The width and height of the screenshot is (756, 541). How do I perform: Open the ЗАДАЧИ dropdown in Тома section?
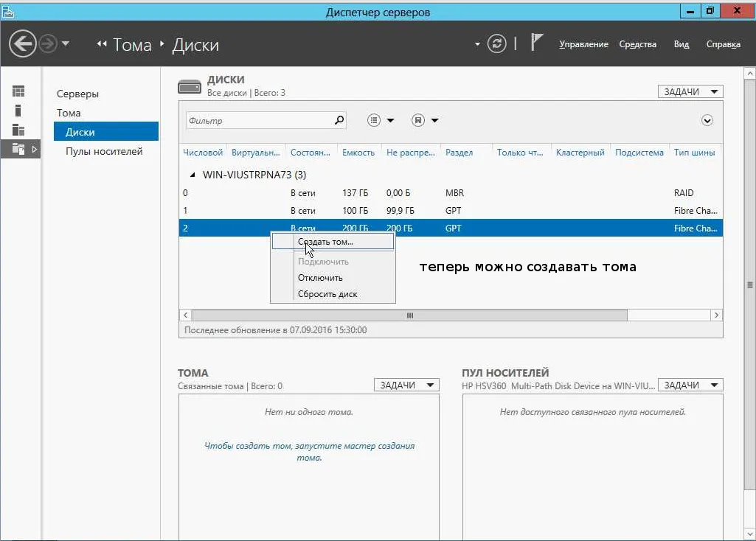406,385
